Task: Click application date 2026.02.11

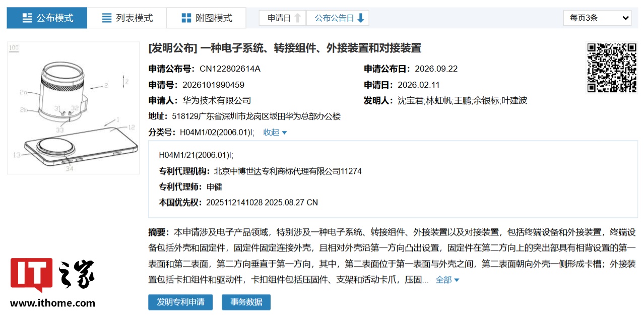Action: [x=418, y=85]
